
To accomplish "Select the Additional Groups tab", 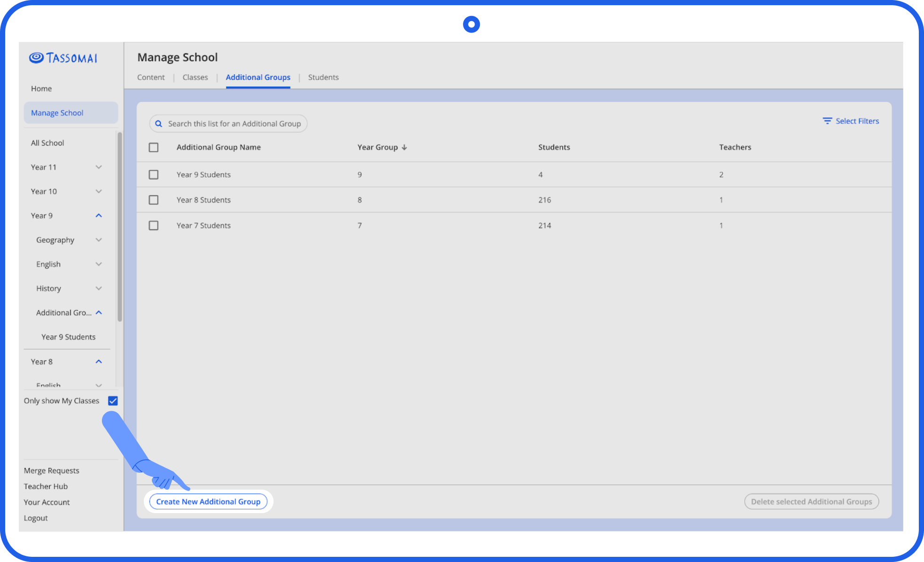I will [258, 77].
